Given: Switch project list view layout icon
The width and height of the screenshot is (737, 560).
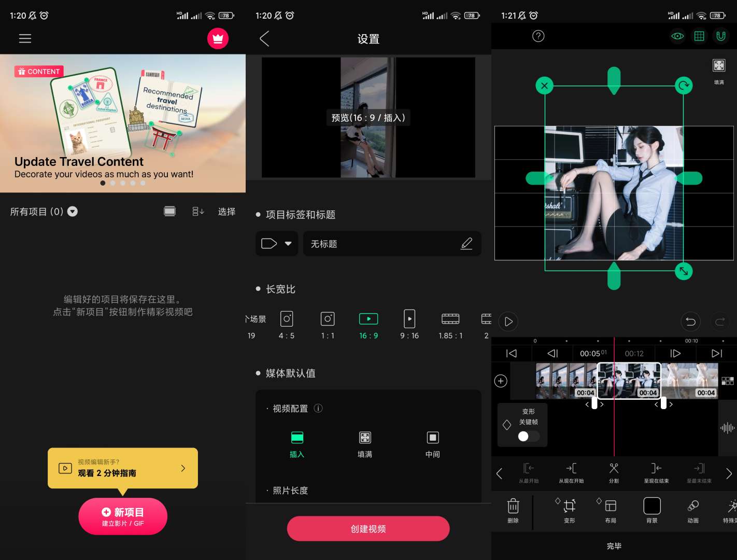Looking at the screenshot, I should click(169, 211).
